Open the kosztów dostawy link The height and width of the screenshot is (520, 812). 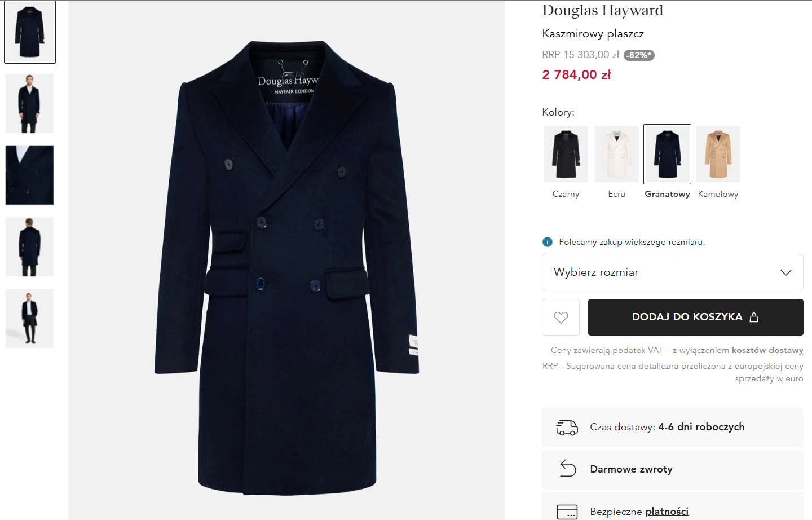click(x=767, y=350)
